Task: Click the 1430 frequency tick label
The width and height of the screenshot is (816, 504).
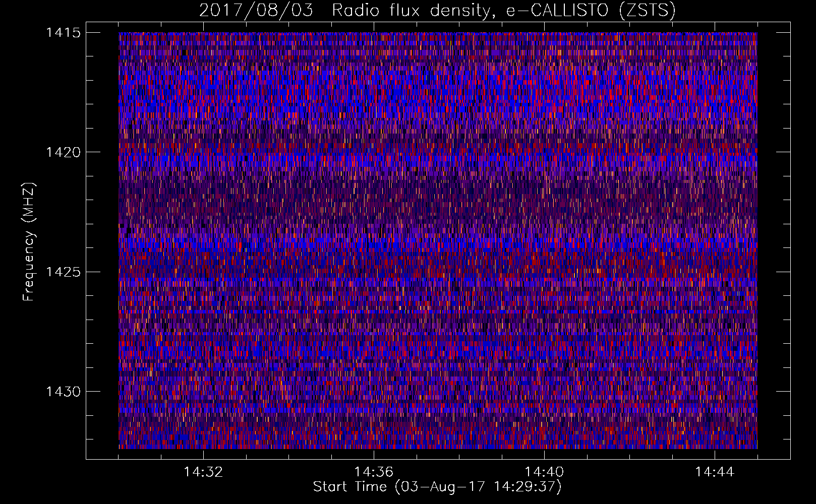Action: click(x=63, y=392)
